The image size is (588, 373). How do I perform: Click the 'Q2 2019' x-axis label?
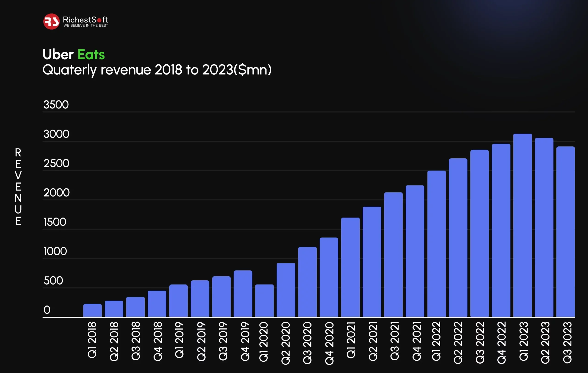(x=201, y=341)
